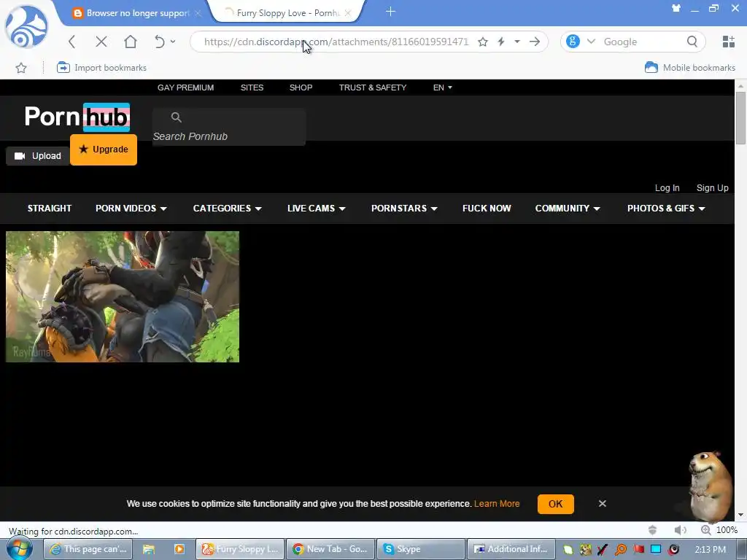Click the shield icon in status bar

click(x=653, y=530)
